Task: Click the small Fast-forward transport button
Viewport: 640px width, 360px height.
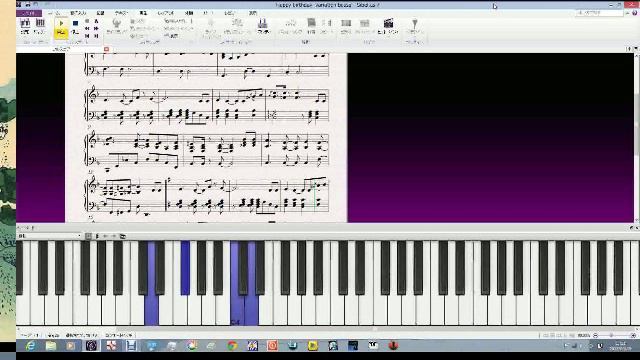Action: click(x=96, y=29)
